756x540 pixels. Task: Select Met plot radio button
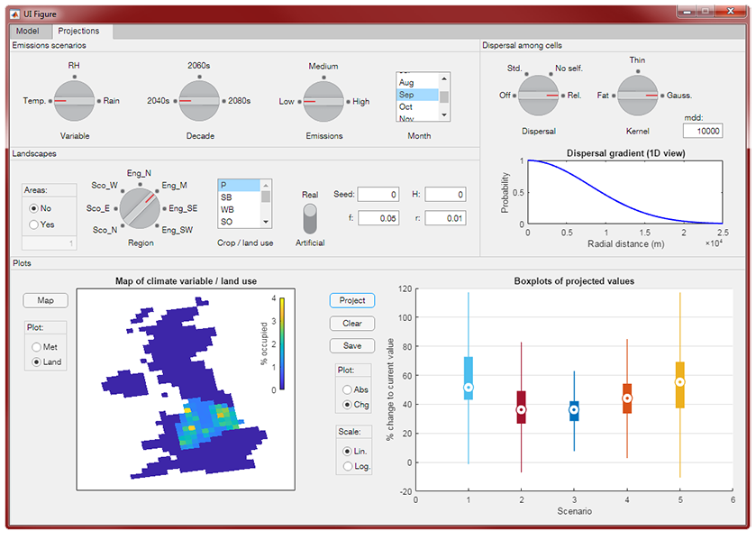pyautogui.click(x=37, y=347)
